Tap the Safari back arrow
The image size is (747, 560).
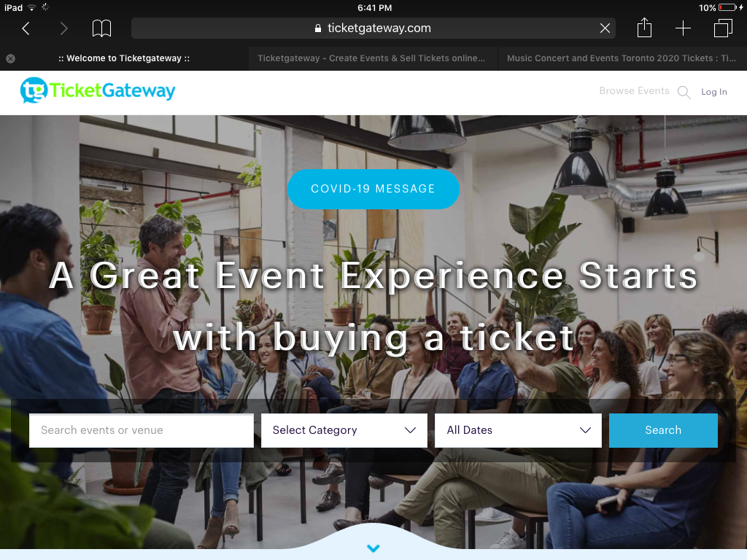point(26,28)
